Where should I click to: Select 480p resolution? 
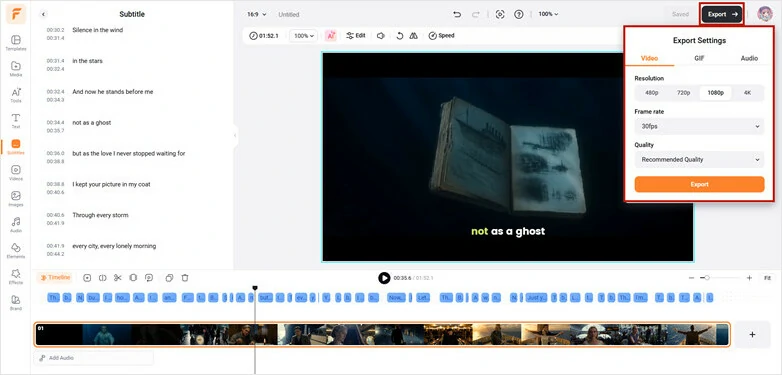tap(651, 93)
